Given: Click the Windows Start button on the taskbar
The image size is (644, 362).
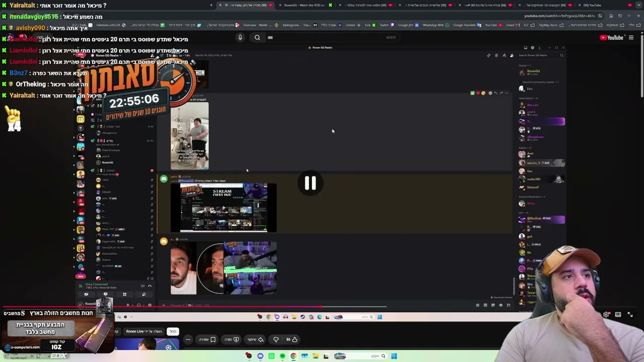Looking at the screenshot, I should point(394,356).
